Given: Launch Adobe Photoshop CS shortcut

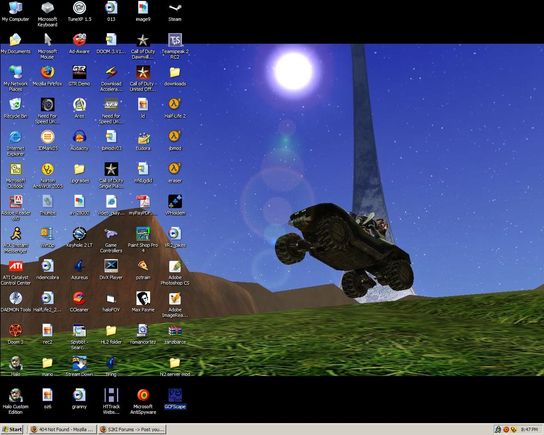Looking at the screenshot, I should click(x=175, y=272).
